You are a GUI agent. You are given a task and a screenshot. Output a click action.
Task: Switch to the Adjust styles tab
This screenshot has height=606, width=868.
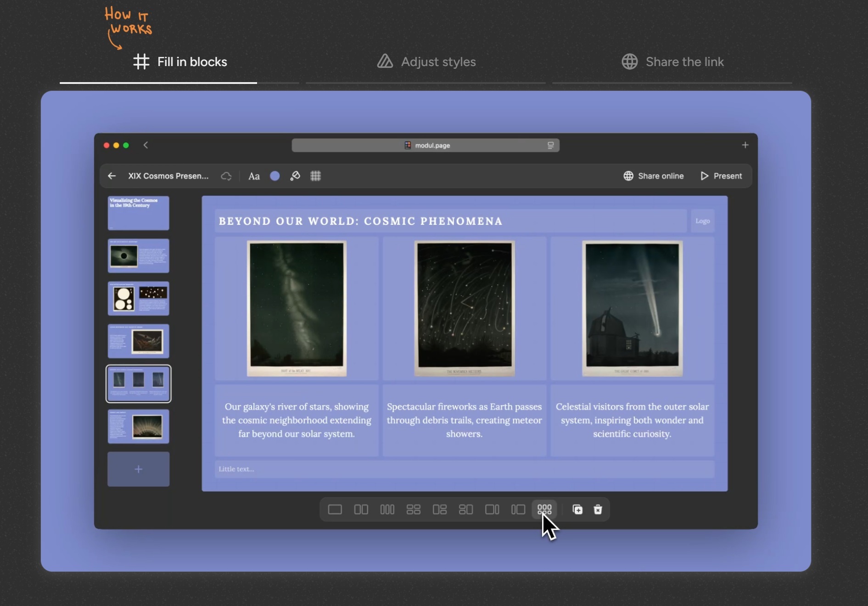point(426,62)
